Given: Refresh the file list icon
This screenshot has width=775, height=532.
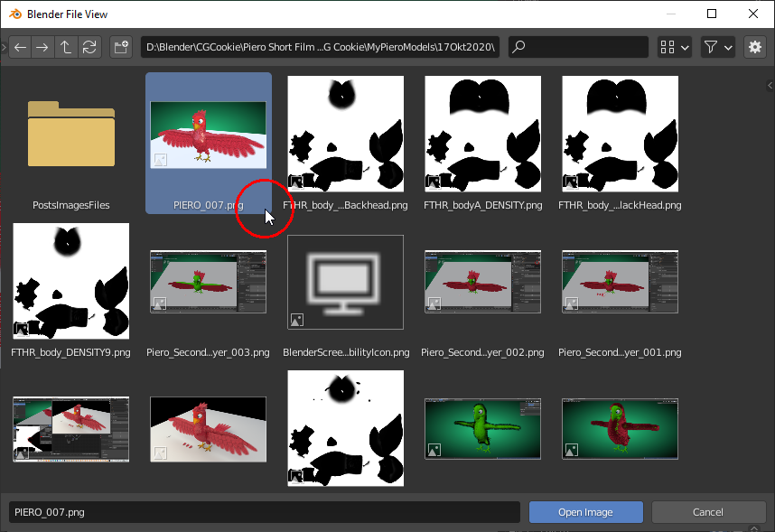Looking at the screenshot, I should point(89,47).
